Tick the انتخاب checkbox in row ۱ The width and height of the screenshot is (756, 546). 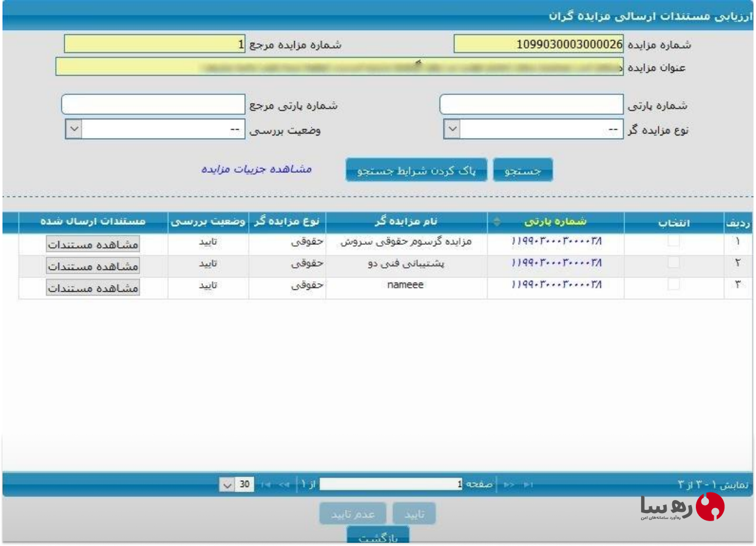[673, 242]
